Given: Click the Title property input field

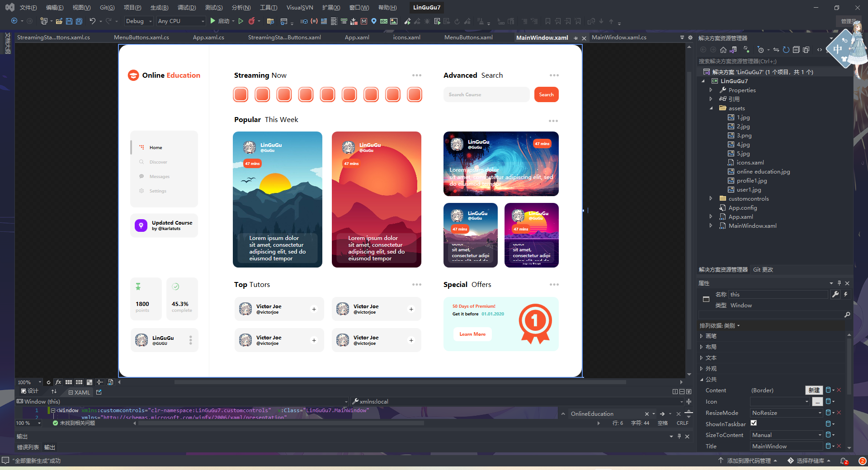Looking at the screenshot, I should tap(786, 446).
